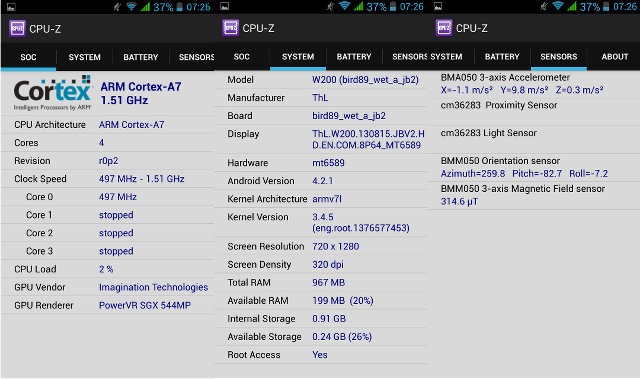Tap Wi-Fi status icon in first screen
The width and height of the screenshot is (640, 379).
pos(131,7)
